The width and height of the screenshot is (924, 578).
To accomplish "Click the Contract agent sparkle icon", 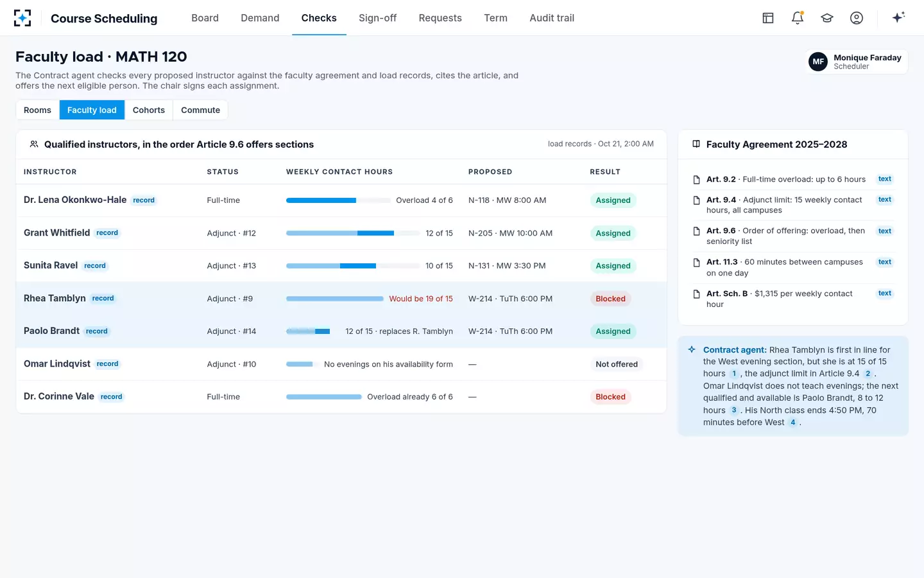I will pos(692,350).
